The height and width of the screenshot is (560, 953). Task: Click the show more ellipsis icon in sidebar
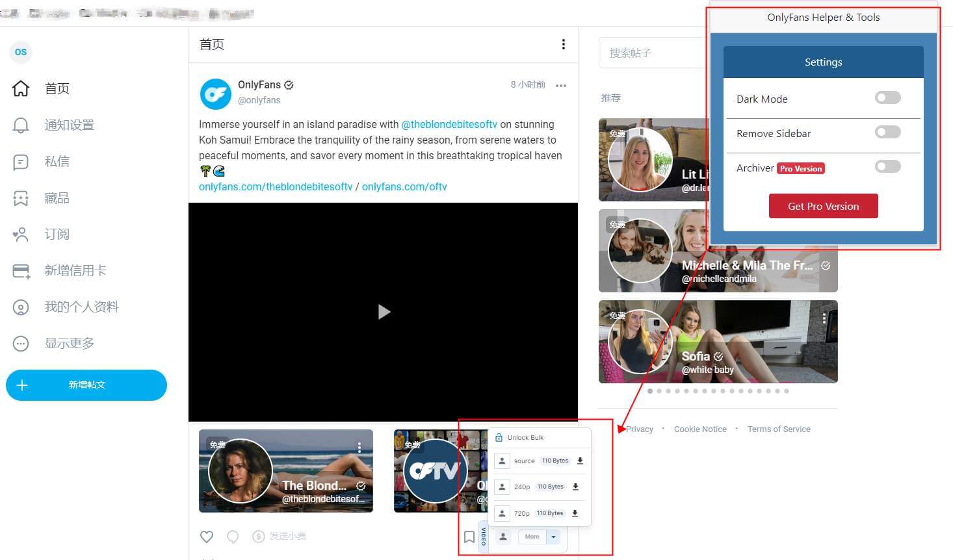(21, 344)
